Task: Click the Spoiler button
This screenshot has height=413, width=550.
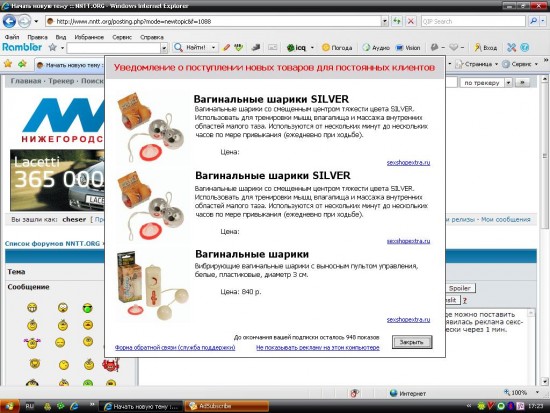Action: click(460, 288)
